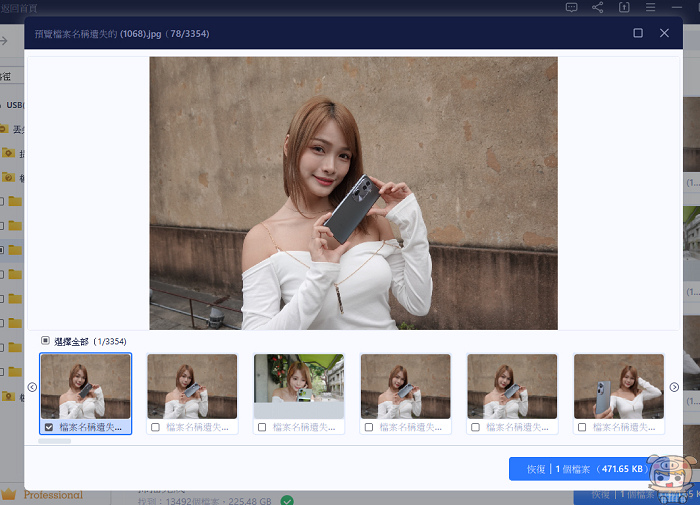Click the share icon in title bar
This screenshot has width=700, height=505.
598,7
